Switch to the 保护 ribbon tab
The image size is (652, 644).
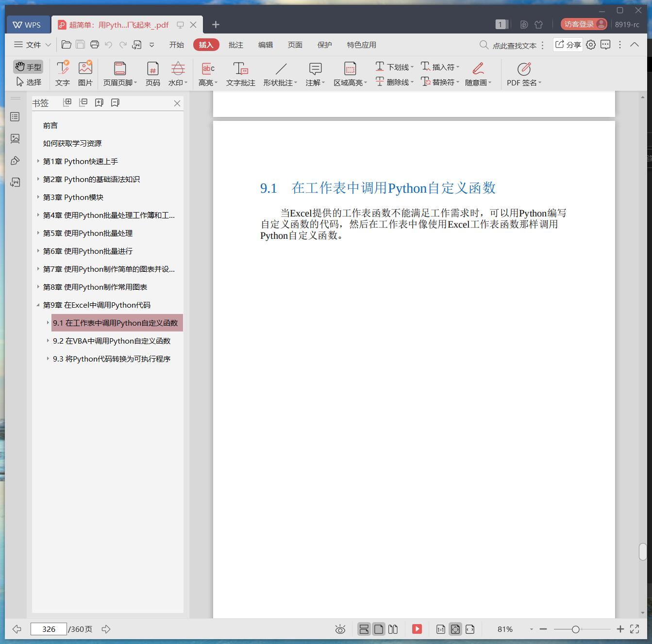pyautogui.click(x=324, y=45)
